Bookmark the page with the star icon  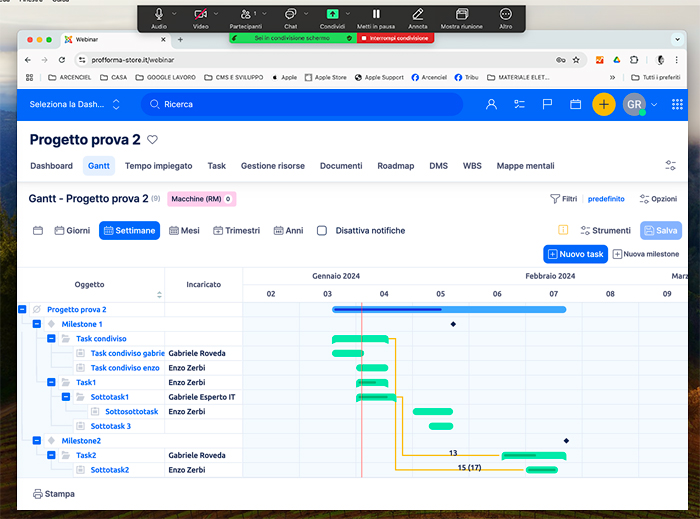point(576,60)
